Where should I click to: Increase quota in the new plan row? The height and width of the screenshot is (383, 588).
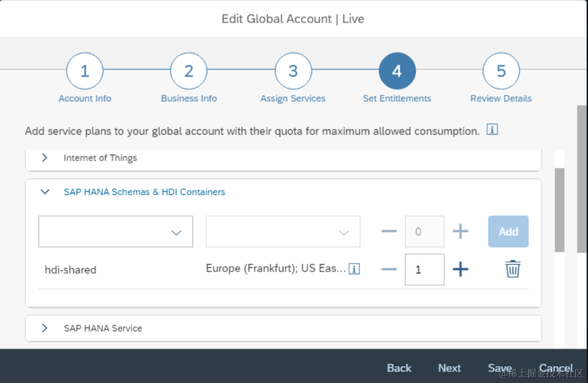pyautogui.click(x=460, y=231)
